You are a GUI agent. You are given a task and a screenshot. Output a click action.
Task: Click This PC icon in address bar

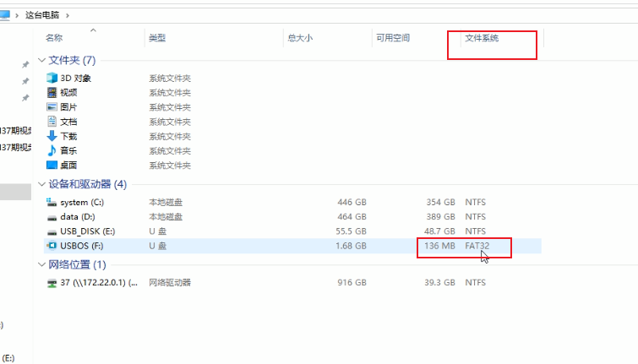point(5,15)
